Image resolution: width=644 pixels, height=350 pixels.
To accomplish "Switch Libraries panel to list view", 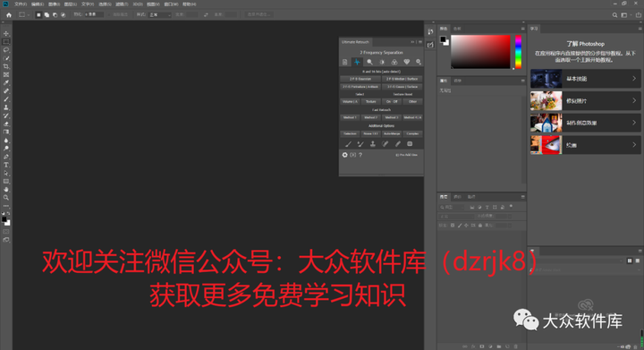I will point(638,260).
